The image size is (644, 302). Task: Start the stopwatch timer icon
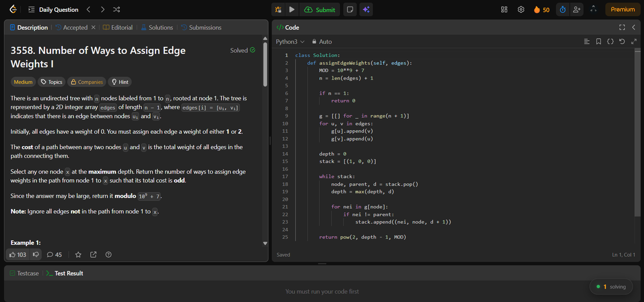coord(563,10)
